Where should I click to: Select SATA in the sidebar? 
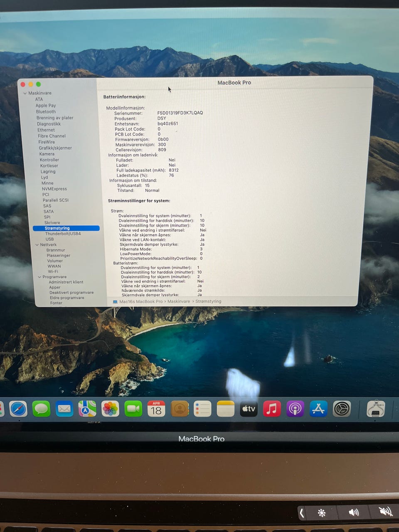49,212
